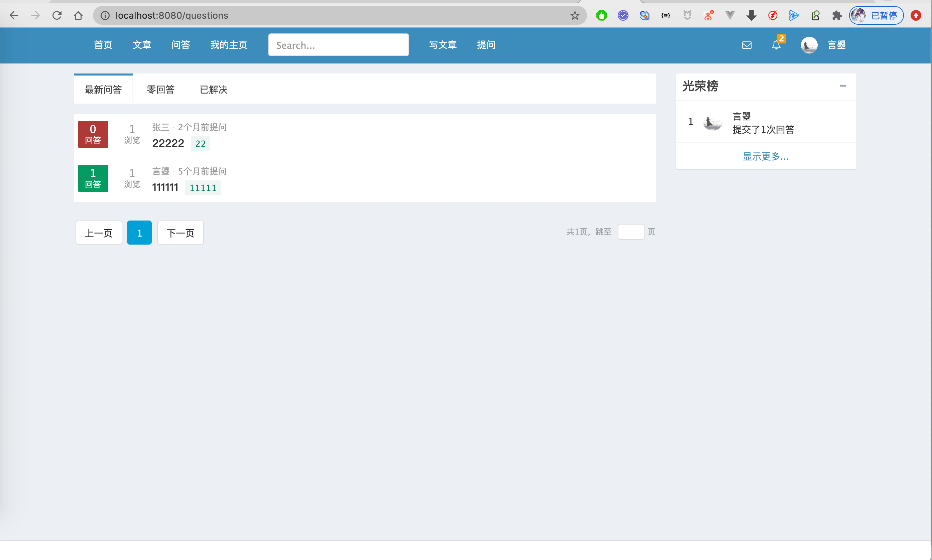
Task: Switch to the 已解决 tab
Action: pos(213,90)
